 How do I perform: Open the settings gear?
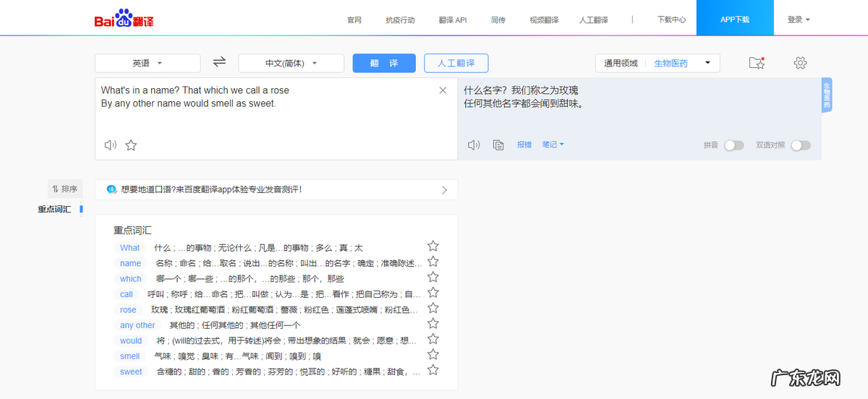[x=800, y=63]
